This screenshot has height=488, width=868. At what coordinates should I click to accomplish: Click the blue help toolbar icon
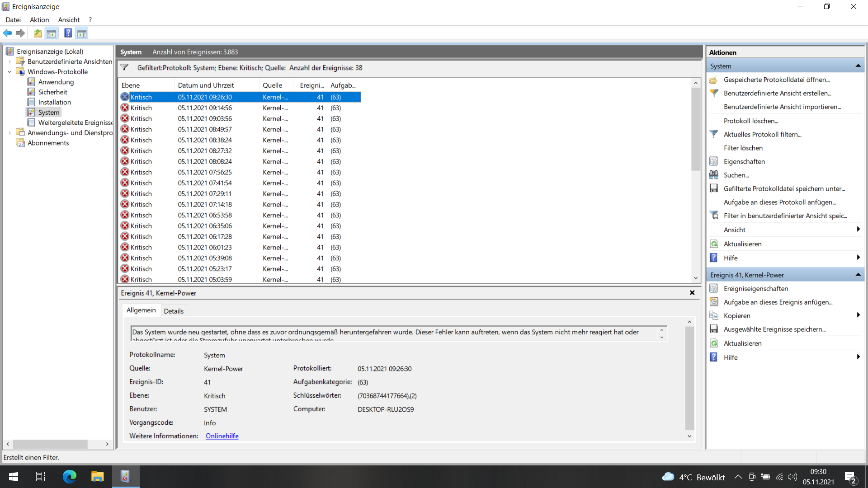pyautogui.click(x=68, y=33)
